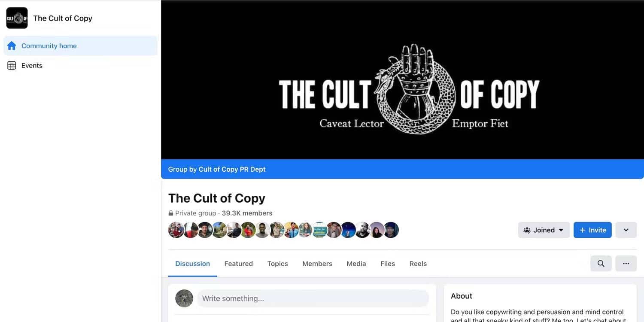The height and width of the screenshot is (322, 644).
Task: Search the group with magnifier icon
Action: click(601, 264)
